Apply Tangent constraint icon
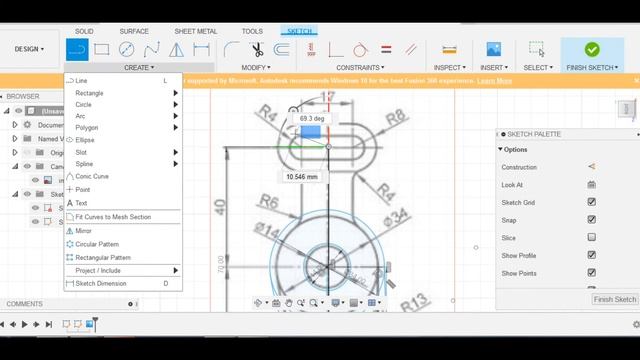This screenshot has height=360, width=640. click(360, 50)
